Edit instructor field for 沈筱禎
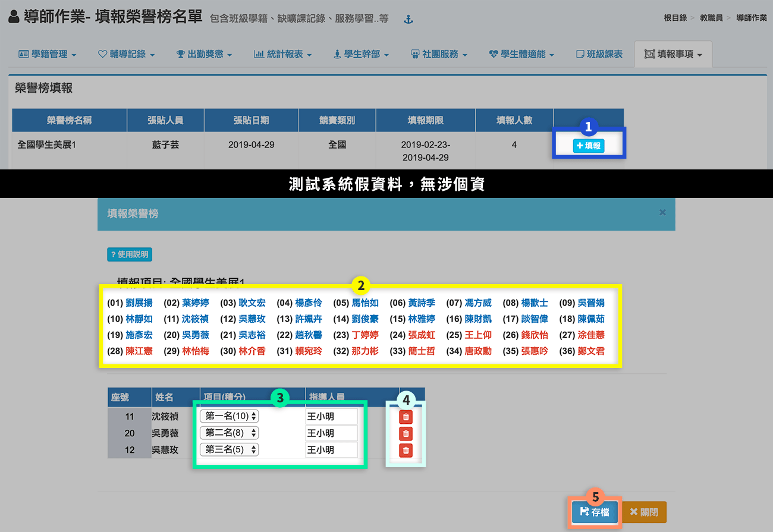Viewport: 773px width, 532px height. (331, 416)
